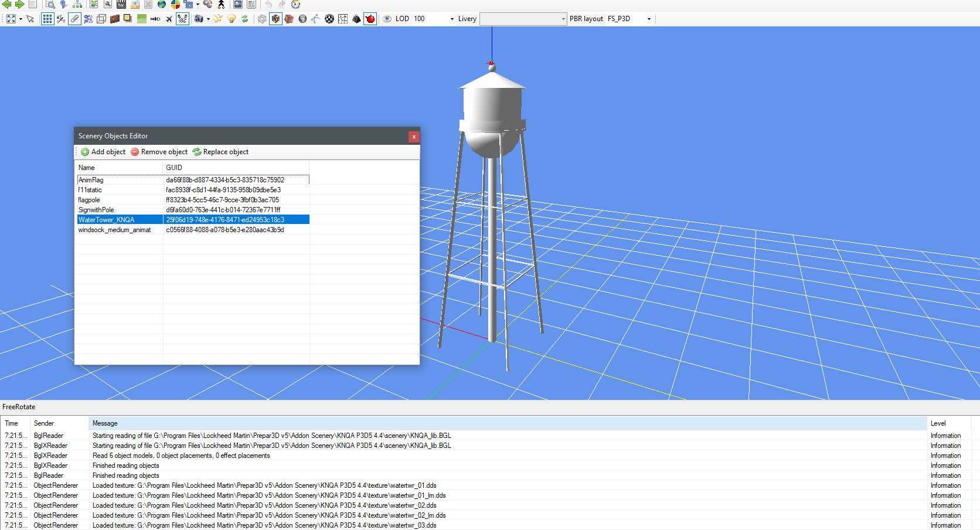Sort objects by the Name column header
This screenshot has height=530, width=980.
(x=120, y=168)
